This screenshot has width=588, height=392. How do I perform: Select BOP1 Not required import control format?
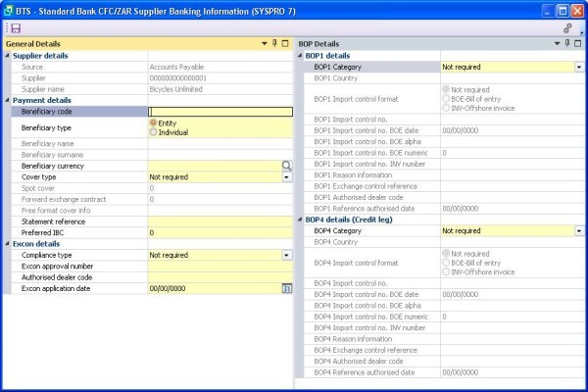pos(446,89)
